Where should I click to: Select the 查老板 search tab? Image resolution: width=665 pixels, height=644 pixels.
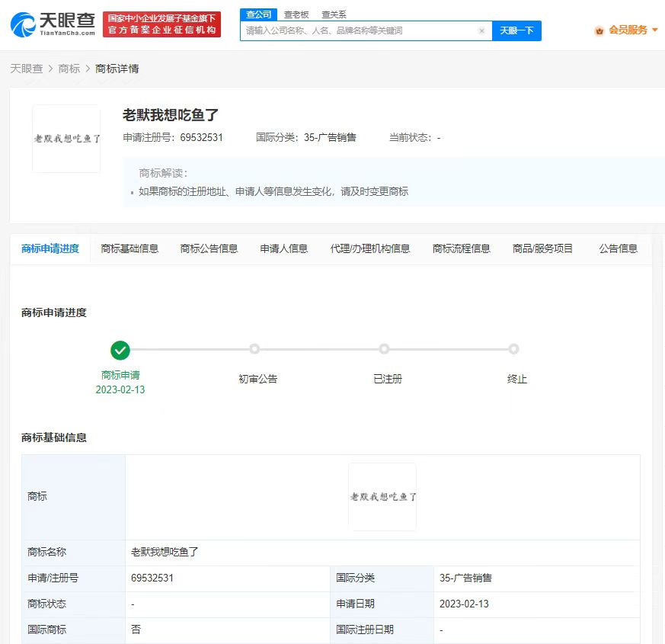click(296, 14)
